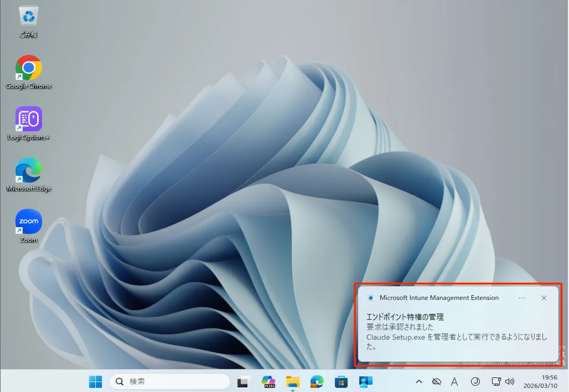
Task: Open Task View from the taskbar
Action: click(x=243, y=382)
